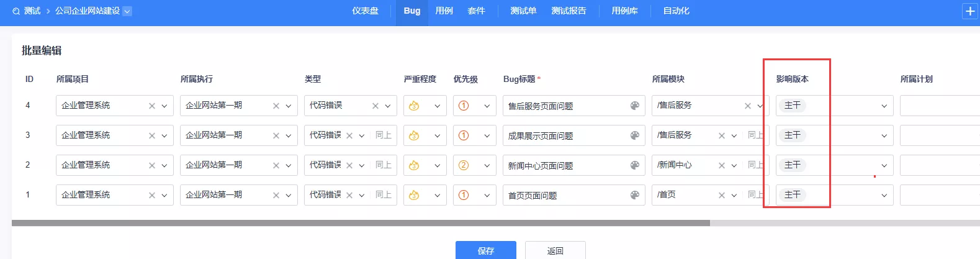Image resolution: width=980 pixels, height=259 pixels.
Task: Open 影响版本 dropdown for bug 3
Action: 835,135
